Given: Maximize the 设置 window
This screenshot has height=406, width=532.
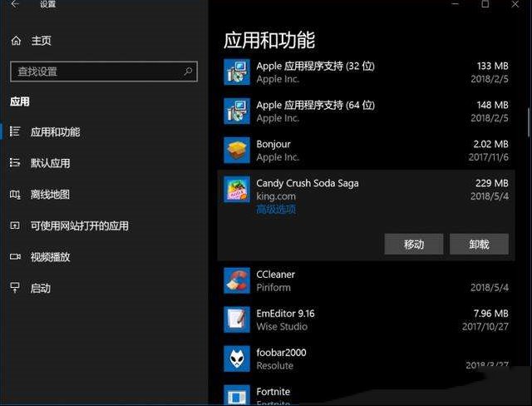Looking at the screenshot, I should (x=485, y=4).
